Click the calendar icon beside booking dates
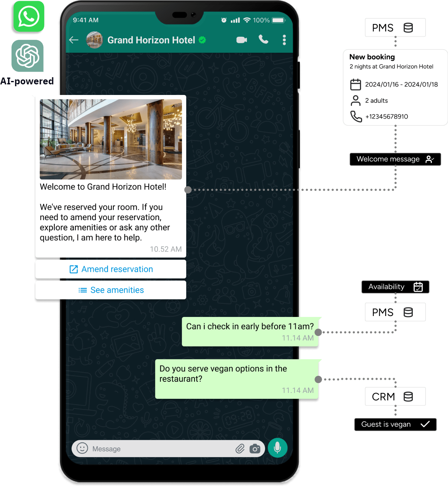 click(x=356, y=84)
